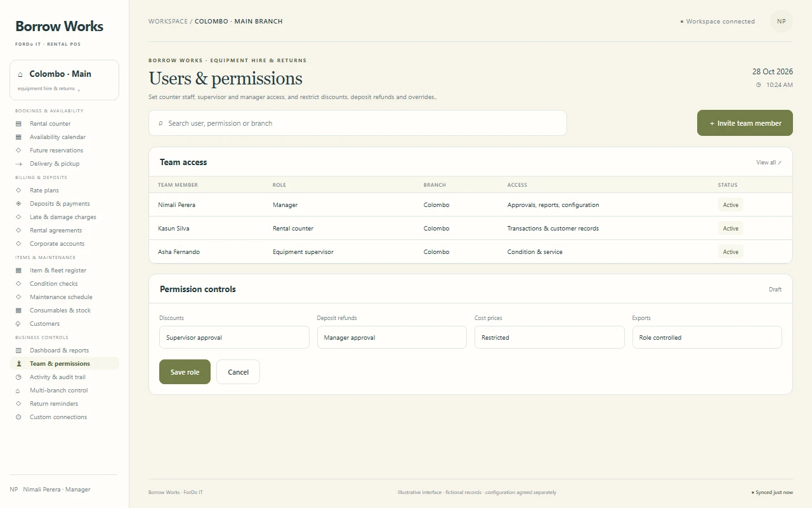The image size is (812, 508).
Task: Click Synced just now footer status
Action: pos(772,492)
